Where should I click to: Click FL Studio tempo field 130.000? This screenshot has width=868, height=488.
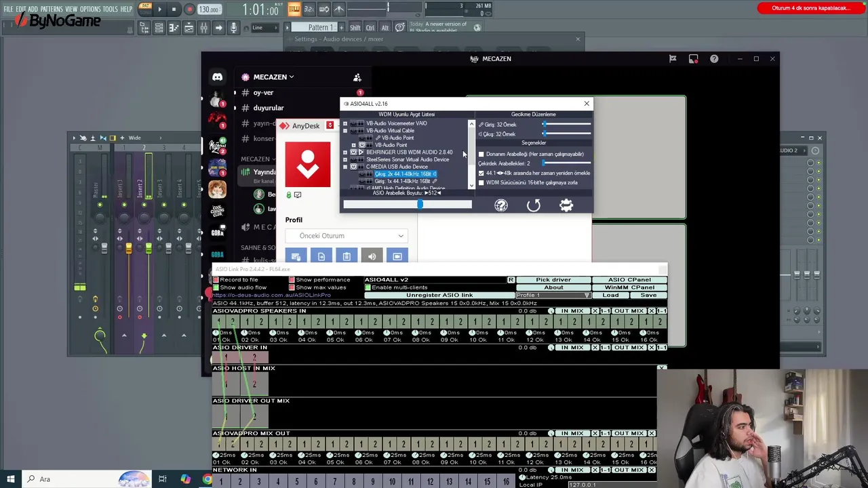[x=209, y=9]
